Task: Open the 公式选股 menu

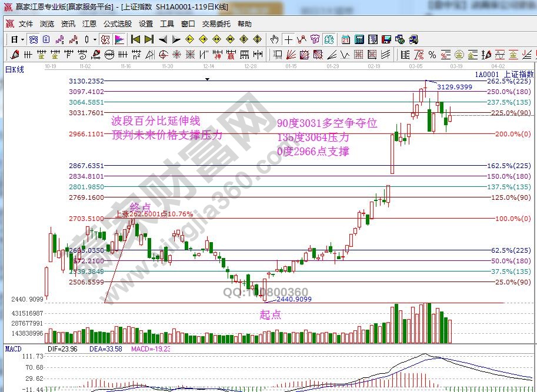Action: click(x=118, y=24)
